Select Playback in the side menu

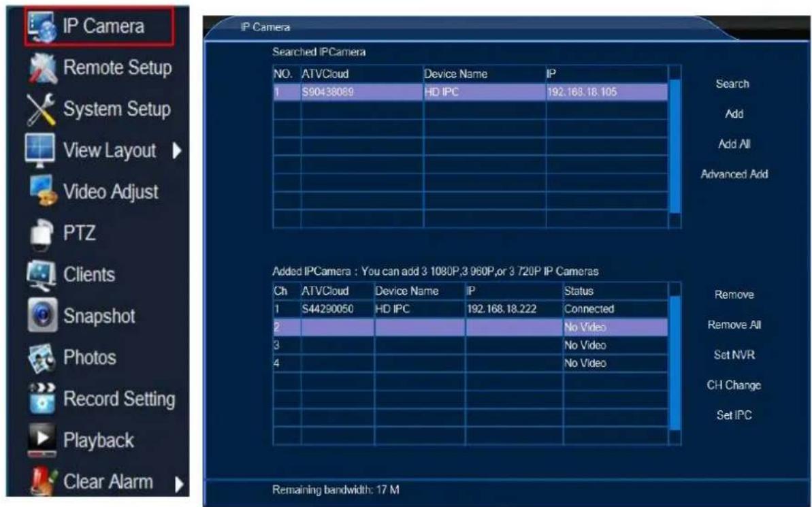click(99, 441)
